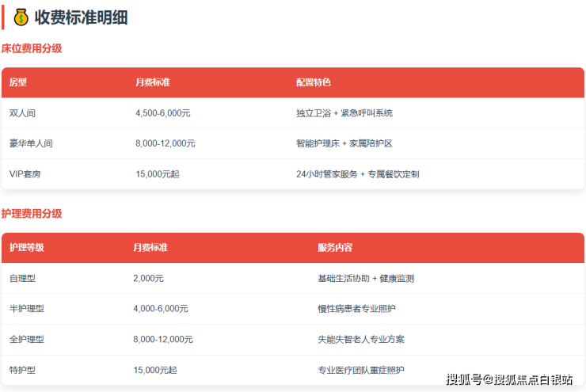Click the 搜狐号@搜狐焦点白银站 watermark
This screenshot has height=392, width=586.
pyautogui.click(x=509, y=379)
